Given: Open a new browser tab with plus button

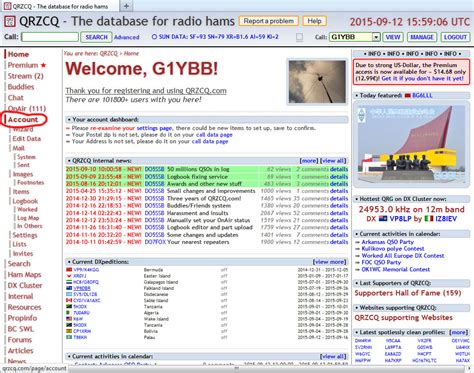Looking at the screenshot, I should pos(127,6).
